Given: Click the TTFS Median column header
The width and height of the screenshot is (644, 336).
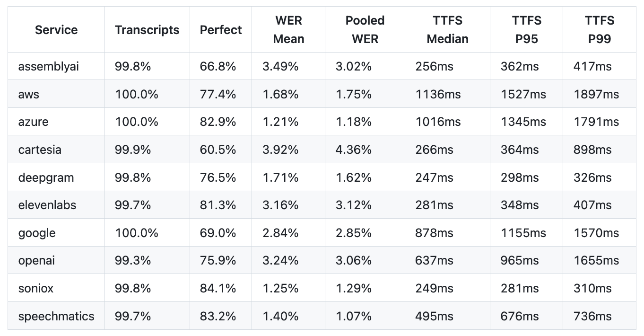Looking at the screenshot, I should point(447,30).
